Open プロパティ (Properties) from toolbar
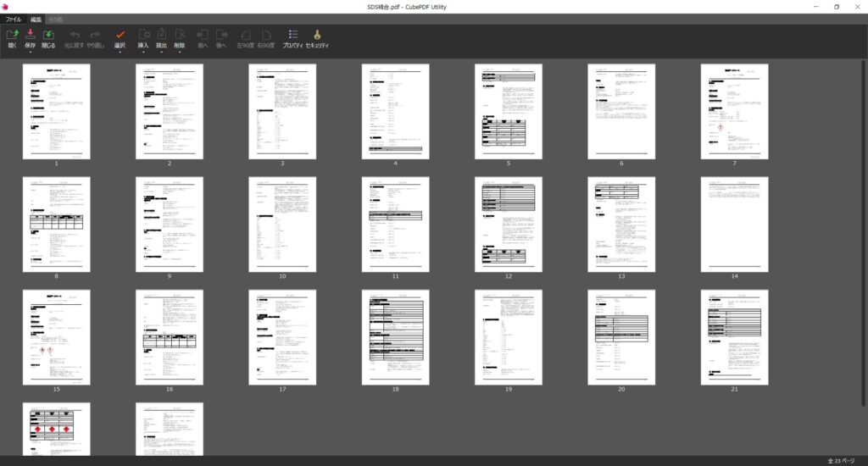Image resolution: width=868 pixels, height=466 pixels. (292, 36)
